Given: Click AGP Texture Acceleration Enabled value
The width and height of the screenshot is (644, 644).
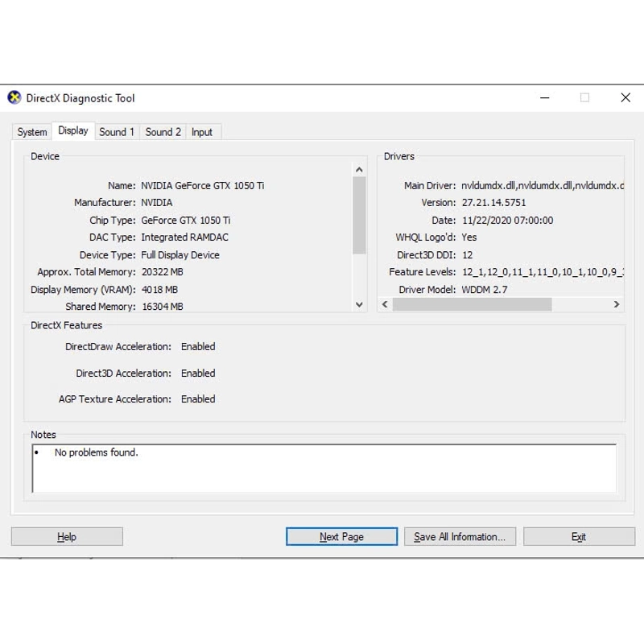Looking at the screenshot, I should (198, 399).
